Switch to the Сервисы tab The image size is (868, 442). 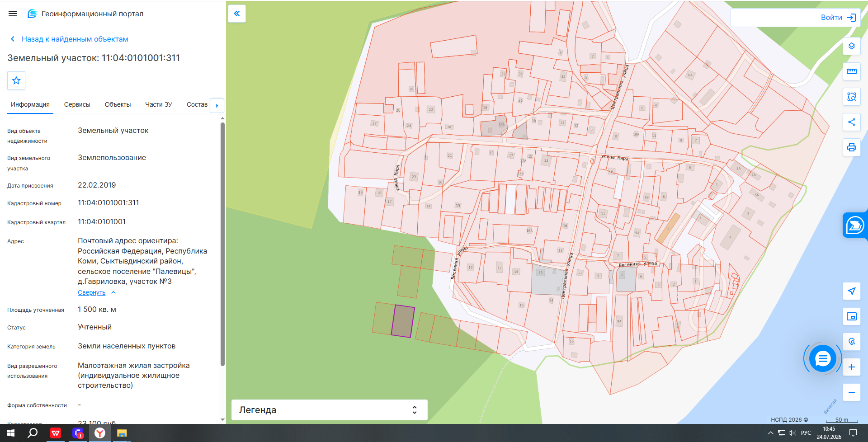click(77, 104)
